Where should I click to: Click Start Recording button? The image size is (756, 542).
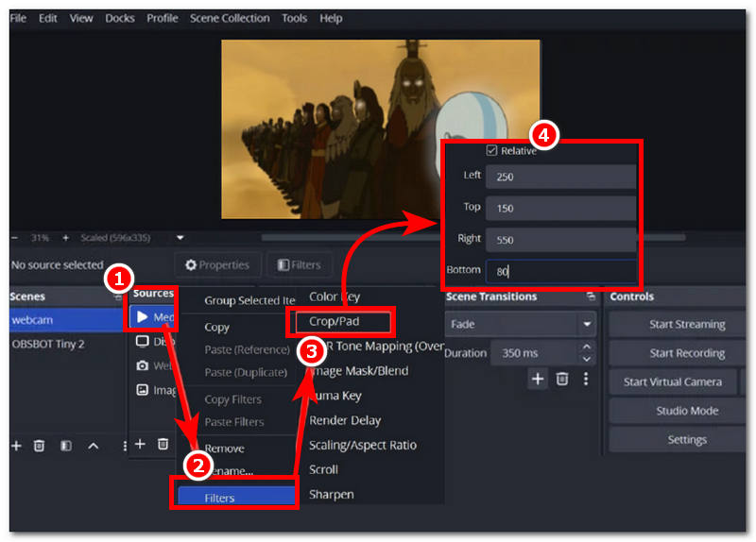(x=678, y=352)
